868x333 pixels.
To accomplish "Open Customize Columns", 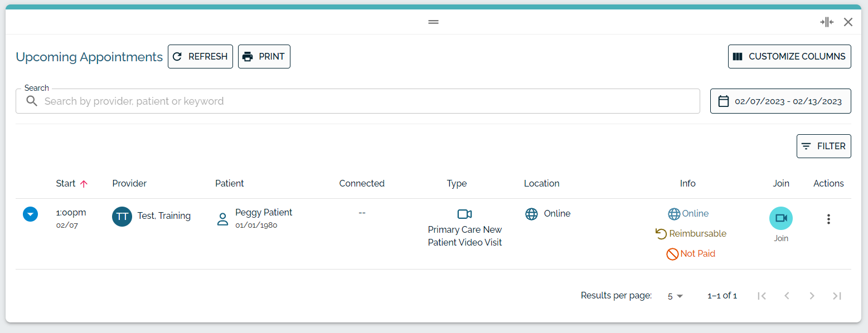I will pos(789,57).
